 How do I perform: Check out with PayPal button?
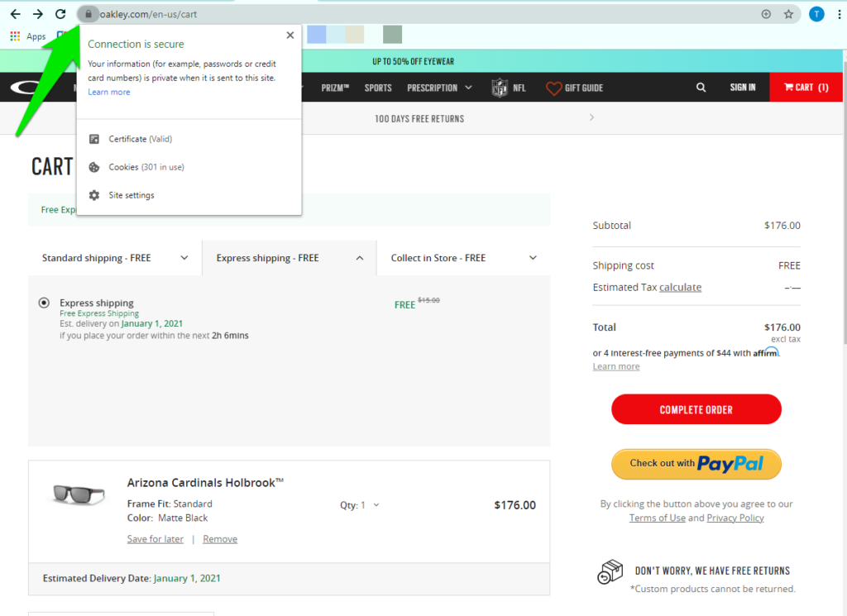696,464
